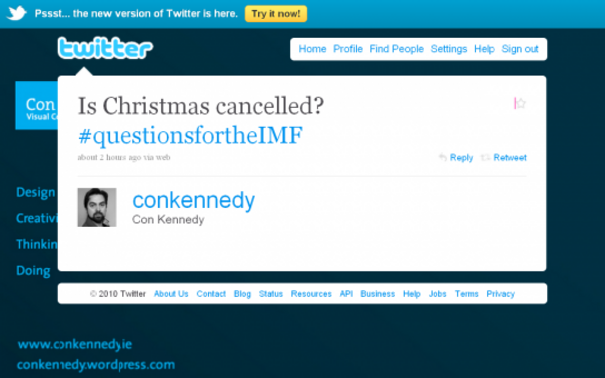This screenshot has height=378, width=605.
Task: Open Con Kennedy's profile photo
Action: coord(97,207)
